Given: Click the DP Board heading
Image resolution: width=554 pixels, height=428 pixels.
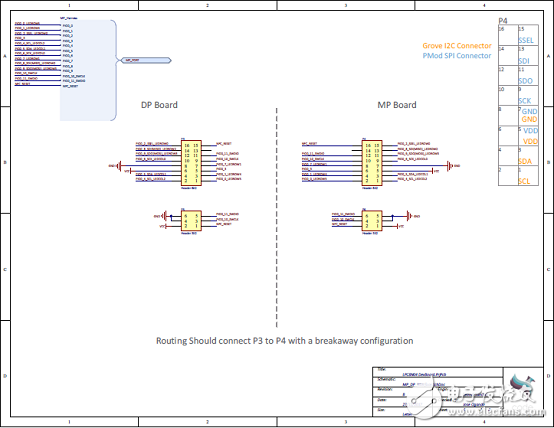Looking at the screenshot, I should coord(159,105).
